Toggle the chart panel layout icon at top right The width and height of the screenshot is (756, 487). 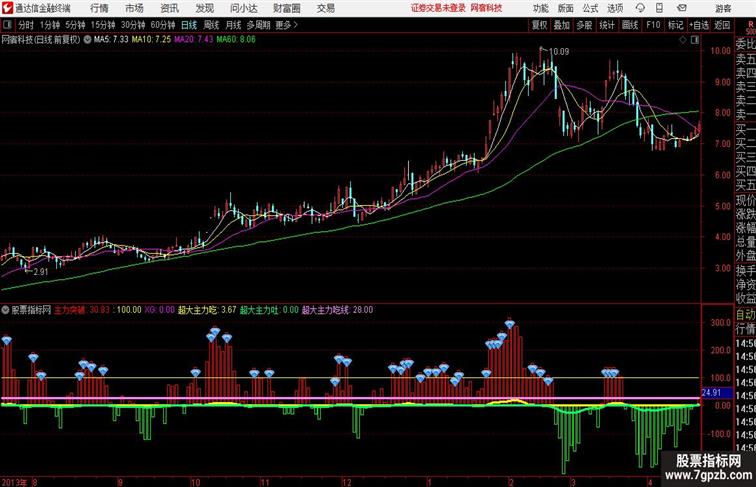(x=695, y=41)
